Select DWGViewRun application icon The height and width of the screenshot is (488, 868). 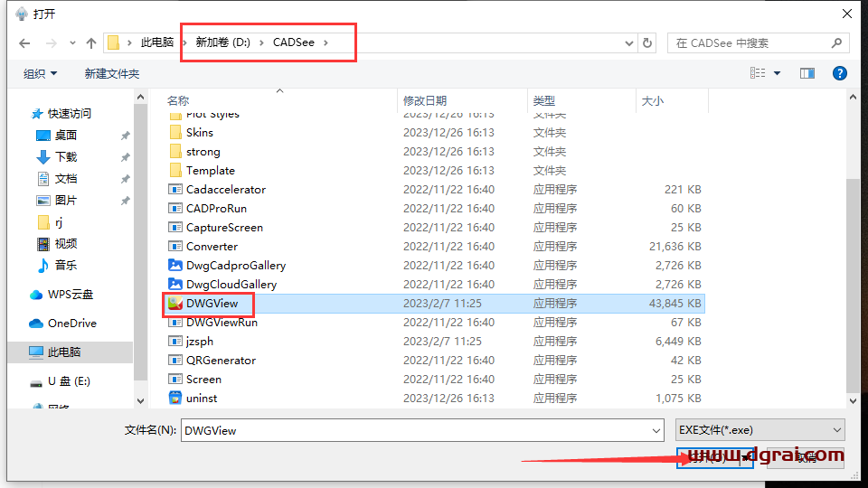pyautogui.click(x=175, y=322)
